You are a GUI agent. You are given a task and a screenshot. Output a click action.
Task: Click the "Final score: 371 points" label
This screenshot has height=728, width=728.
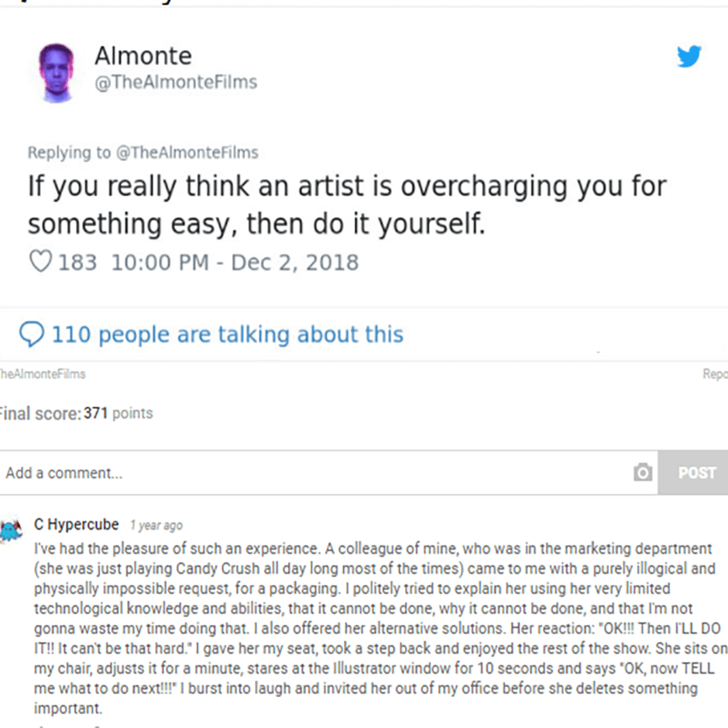pyautogui.click(x=77, y=414)
